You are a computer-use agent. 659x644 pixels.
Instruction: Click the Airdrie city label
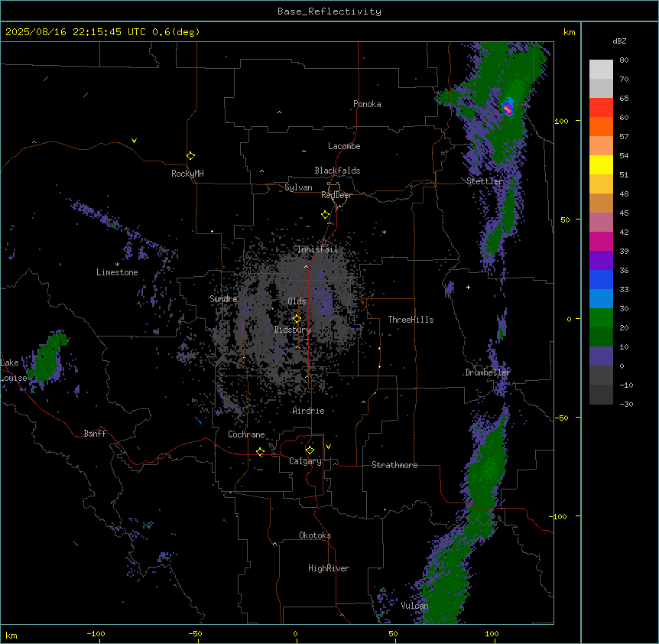[x=308, y=411]
